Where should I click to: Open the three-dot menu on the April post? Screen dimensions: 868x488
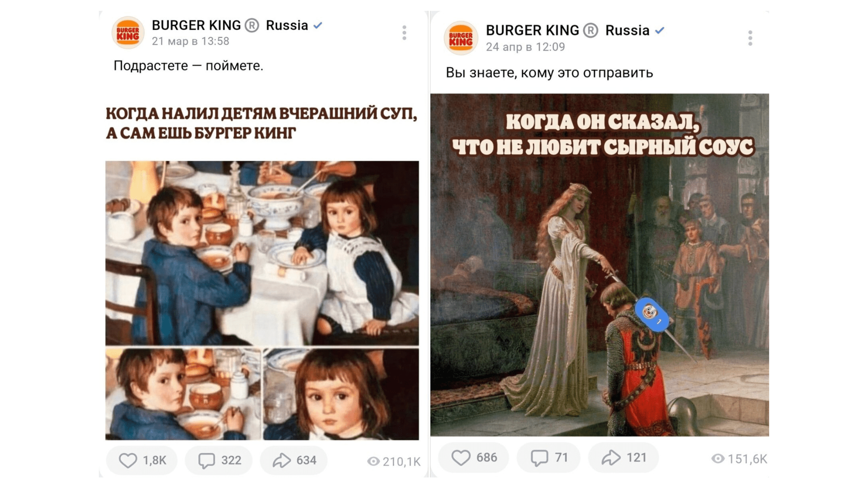click(750, 38)
